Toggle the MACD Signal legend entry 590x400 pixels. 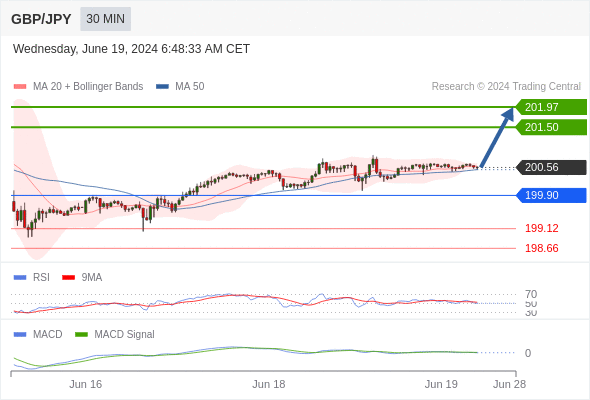(x=115, y=335)
